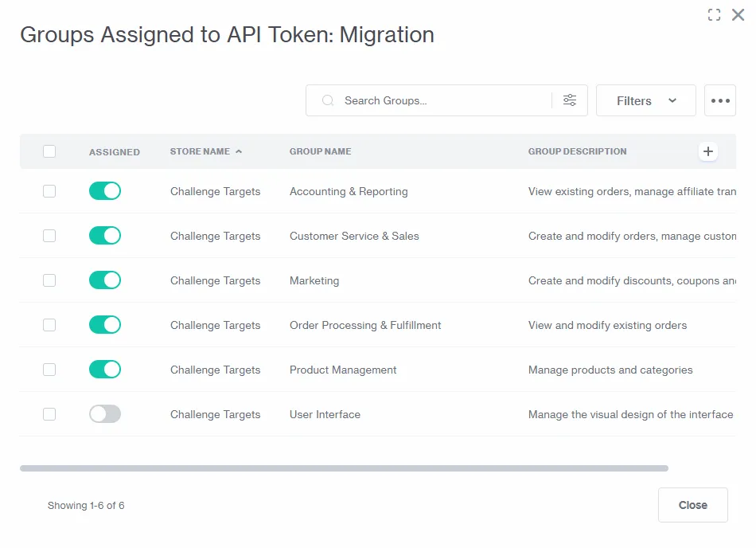This screenshot has height=548, width=756.
Task: Click 'Showing 1-6 of 6' text
Action: point(86,506)
